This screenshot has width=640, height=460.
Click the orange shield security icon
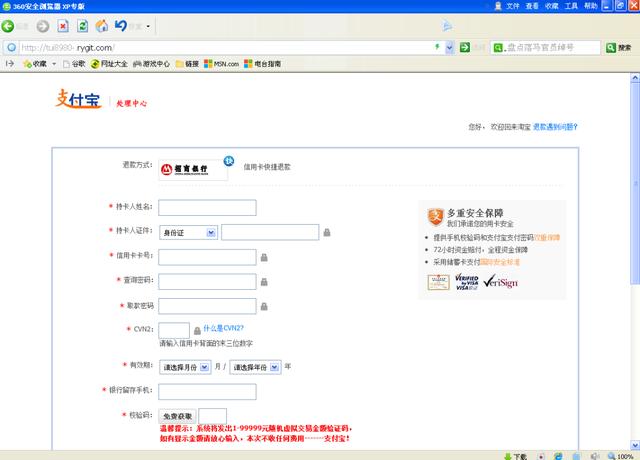pyautogui.click(x=436, y=217)
